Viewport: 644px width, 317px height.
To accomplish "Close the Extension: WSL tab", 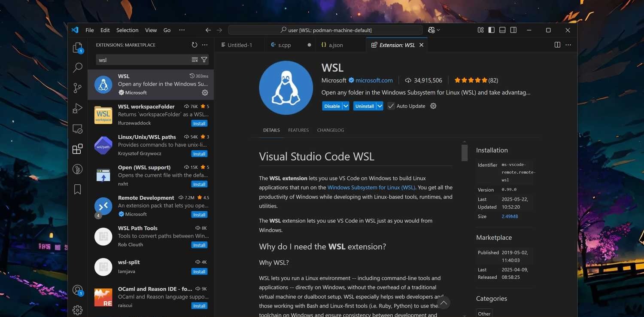I will (421, 45).
